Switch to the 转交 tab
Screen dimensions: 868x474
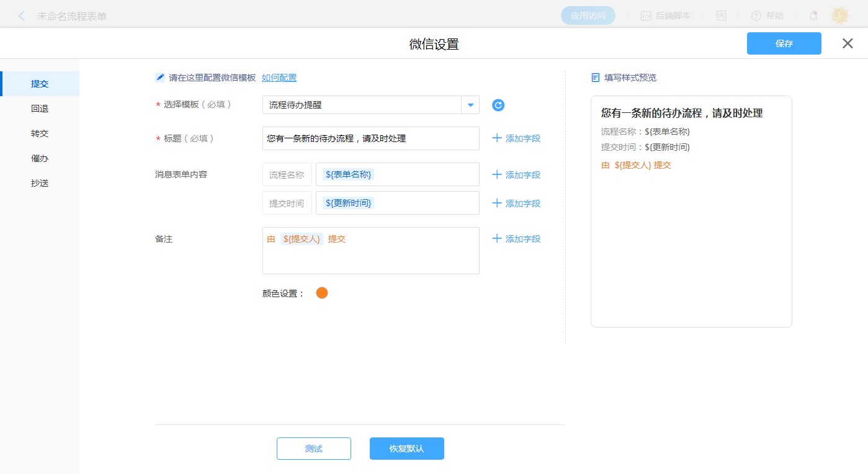pos(40,133)
